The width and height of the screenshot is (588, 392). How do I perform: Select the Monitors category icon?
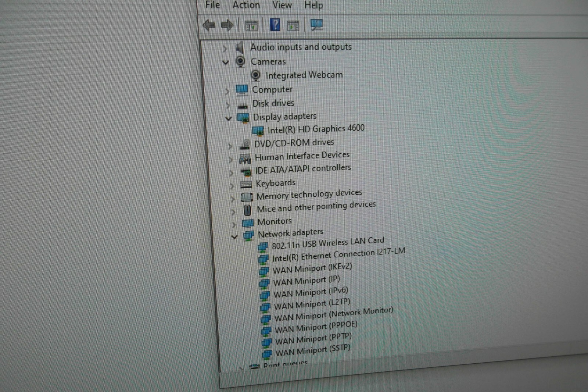248,223
